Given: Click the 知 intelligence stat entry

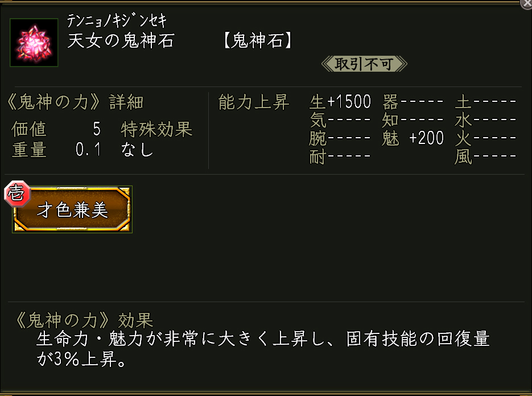Looking at the screenshot, I should point(413,120).
